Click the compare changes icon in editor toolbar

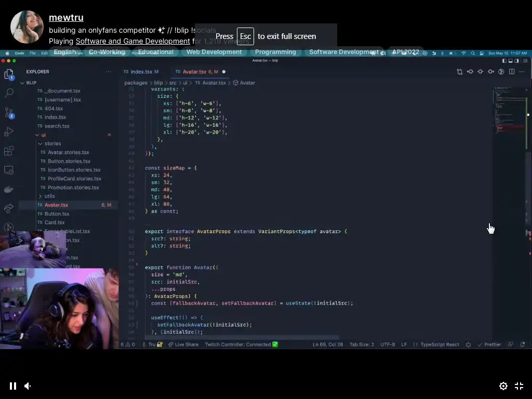(460, 72)
